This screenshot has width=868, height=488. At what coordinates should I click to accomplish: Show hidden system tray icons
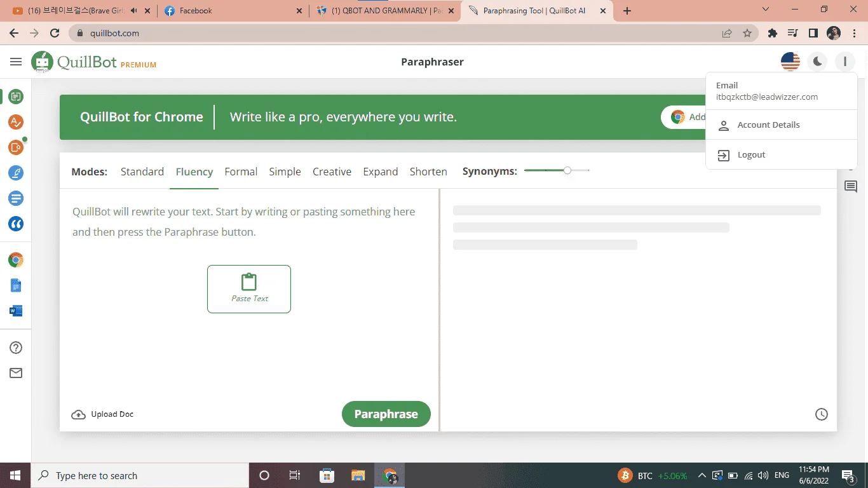(702, 475)
